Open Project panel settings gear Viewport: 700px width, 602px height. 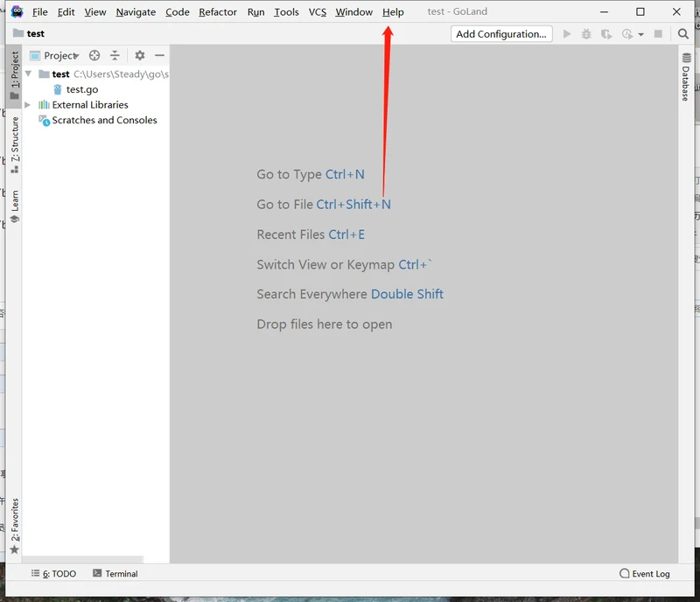pyautogui.click(x=139, y=55)
